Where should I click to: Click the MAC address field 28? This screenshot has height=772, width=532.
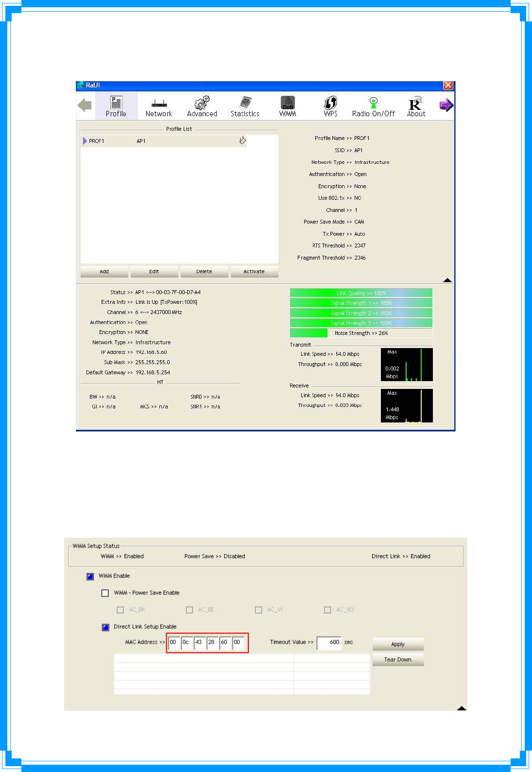[x=212, y=643]
